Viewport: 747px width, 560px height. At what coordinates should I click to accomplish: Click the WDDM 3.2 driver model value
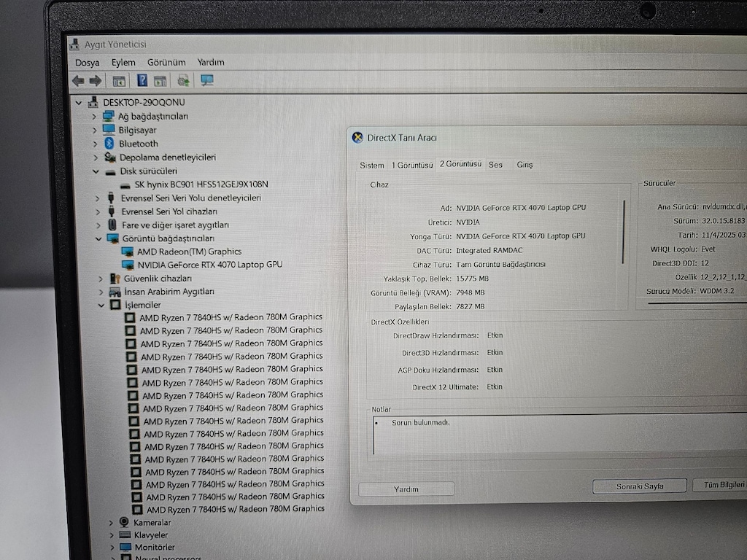[716, 291]
